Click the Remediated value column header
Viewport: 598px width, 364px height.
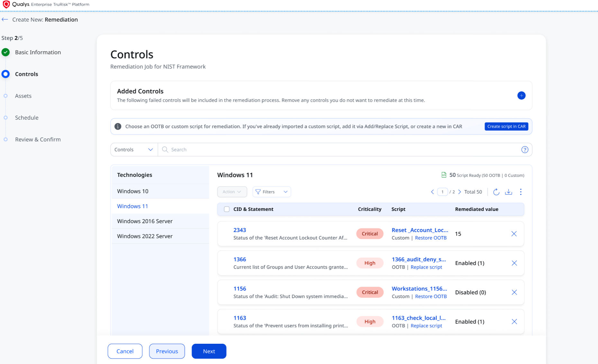(x=476, y=209)
